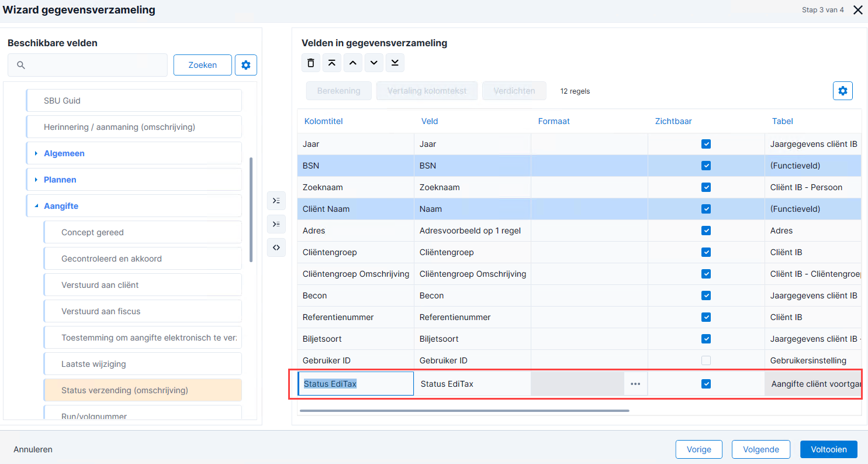Click the angle brackets icon between the panels

(x=276, y=248)
